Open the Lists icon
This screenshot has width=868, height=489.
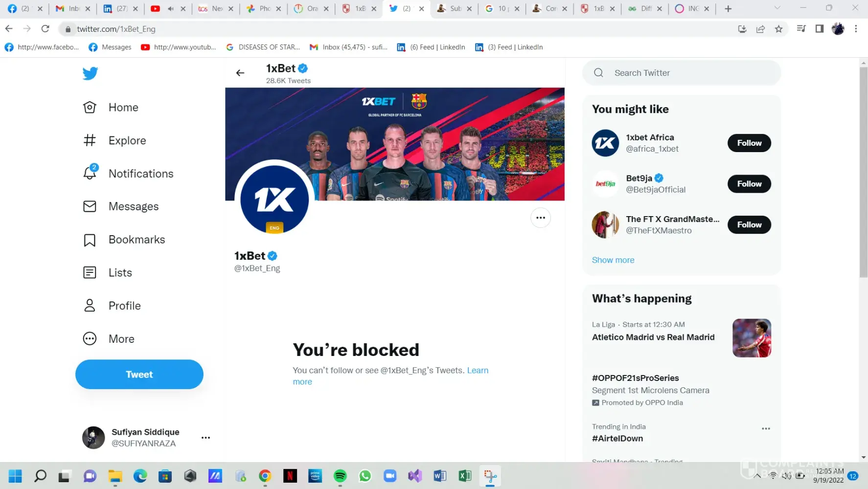[90, 272]
